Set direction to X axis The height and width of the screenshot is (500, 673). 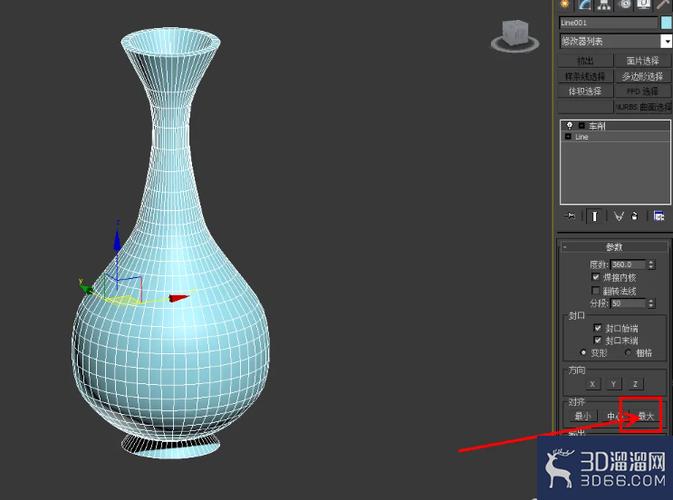coord(593,384)
